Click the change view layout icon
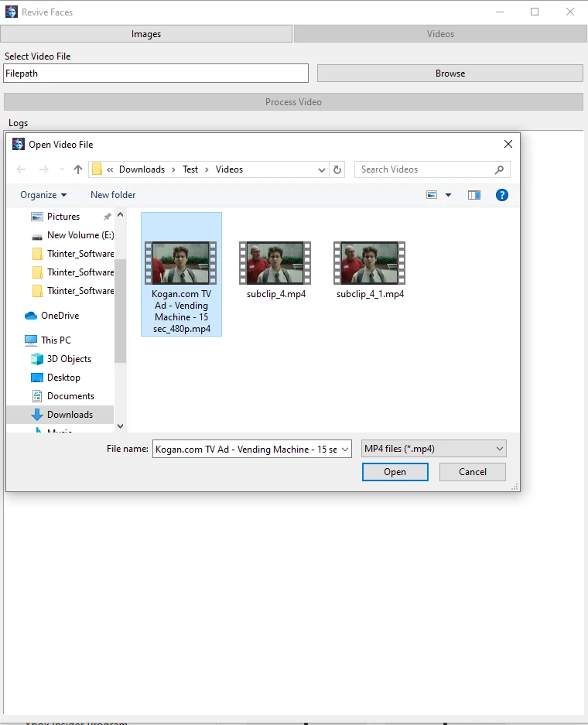The height and width of the screenshot is (725, 588). [432, 195]
